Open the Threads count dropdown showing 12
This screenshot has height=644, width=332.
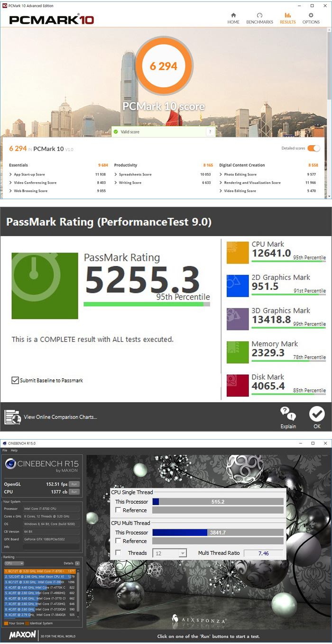[170, 553]
